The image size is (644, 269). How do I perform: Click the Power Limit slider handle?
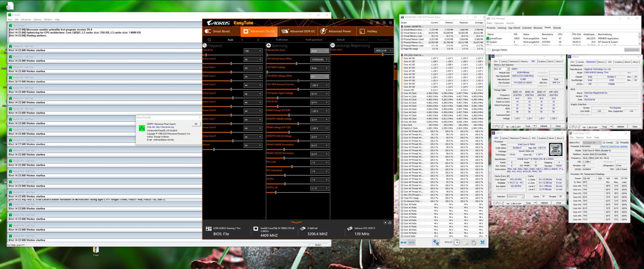[x=383, y=55]
